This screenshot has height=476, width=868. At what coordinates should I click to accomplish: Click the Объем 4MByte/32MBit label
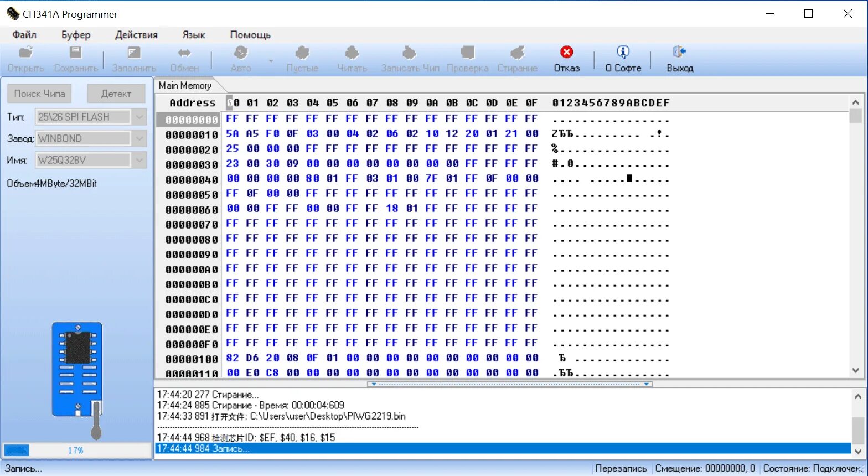click(x=51, y=183)
